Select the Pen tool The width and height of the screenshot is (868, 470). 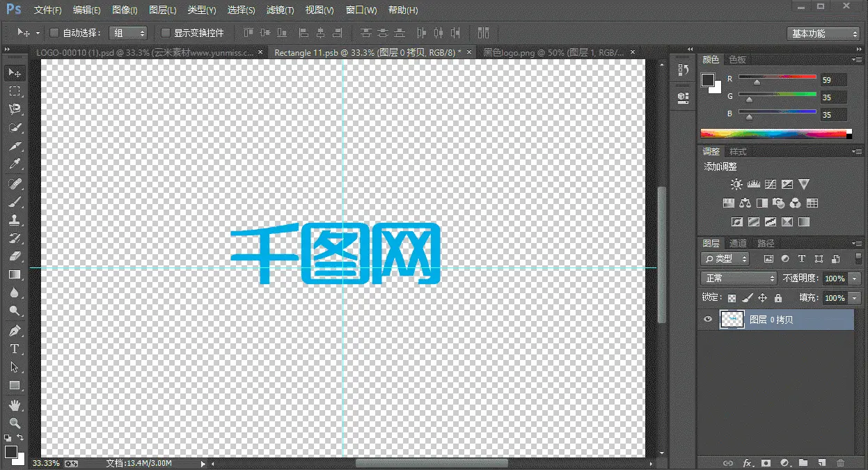[x=14, y=331]
